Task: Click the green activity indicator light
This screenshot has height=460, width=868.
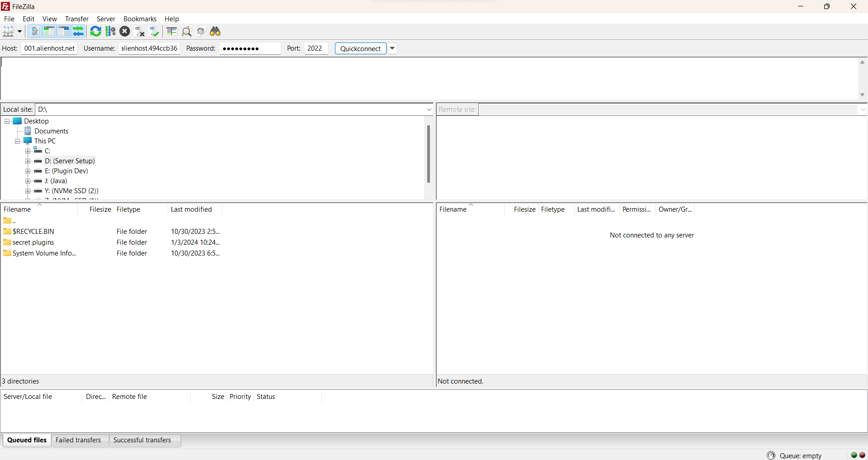Action: click(x=854, y=455)
